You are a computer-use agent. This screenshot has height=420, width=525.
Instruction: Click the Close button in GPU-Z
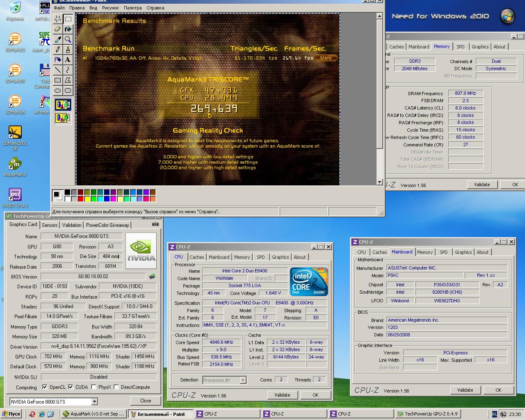[x=146, y=401]
